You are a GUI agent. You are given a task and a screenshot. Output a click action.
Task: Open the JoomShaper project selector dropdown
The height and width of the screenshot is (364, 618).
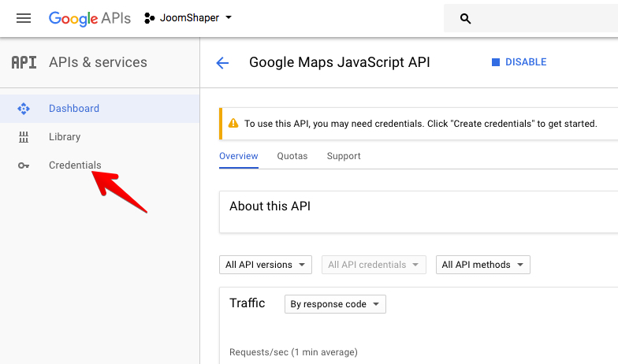[x=188, y=17]
